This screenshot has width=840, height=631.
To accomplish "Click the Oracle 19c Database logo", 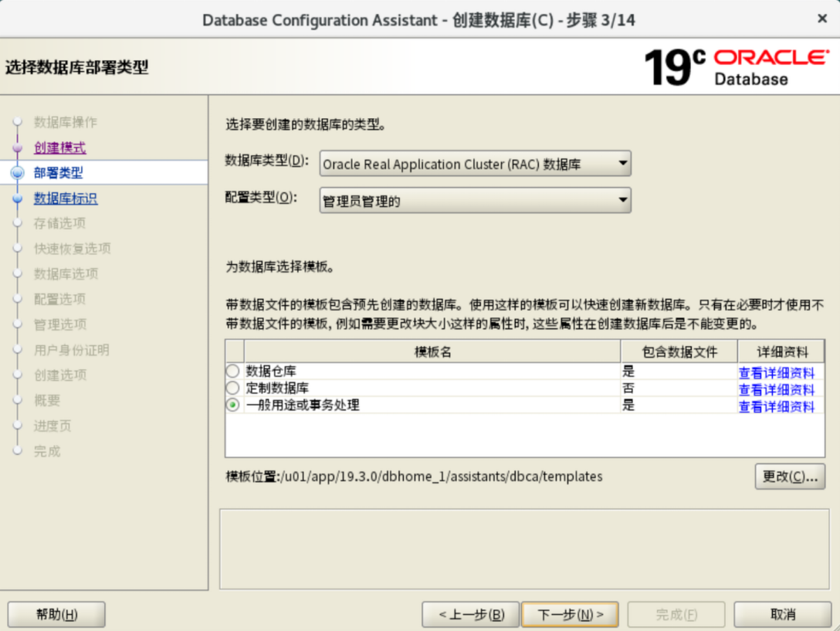I will [x=735, y=67].
